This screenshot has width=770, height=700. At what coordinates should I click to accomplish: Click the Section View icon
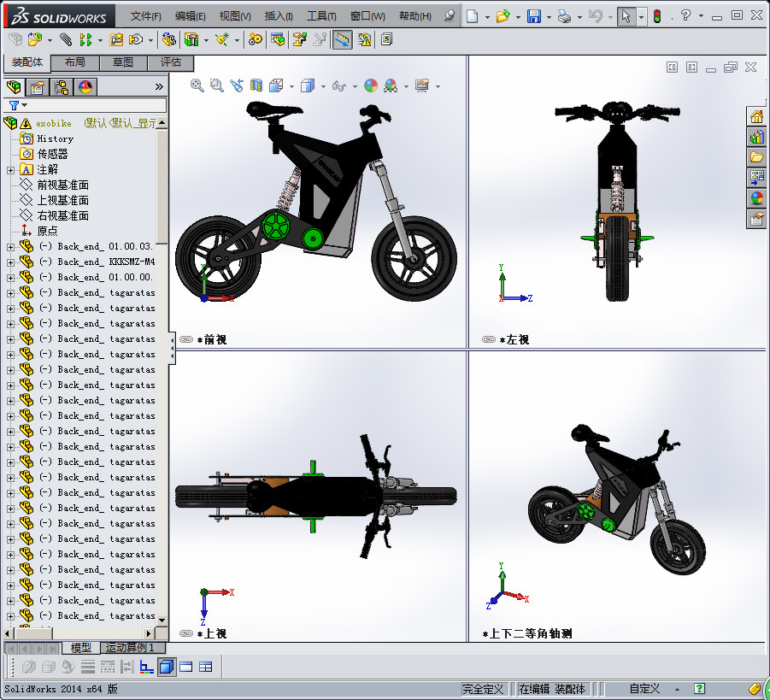[256, 85]
